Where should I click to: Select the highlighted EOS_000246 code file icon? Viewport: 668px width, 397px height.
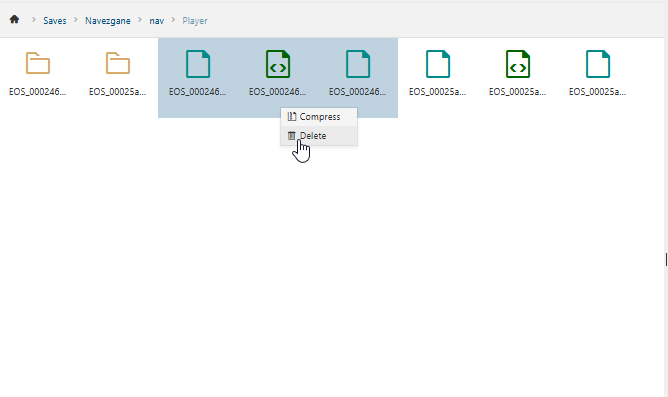278,64
